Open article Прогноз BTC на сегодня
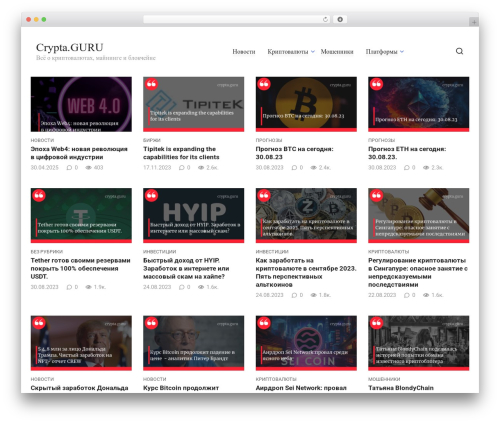Screen dimensions: 500x423 point(294,153)
